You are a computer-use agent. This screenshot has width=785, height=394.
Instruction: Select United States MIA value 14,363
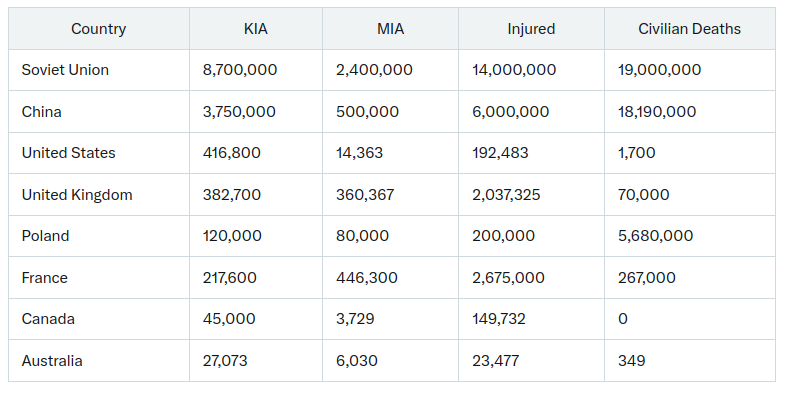359,153
